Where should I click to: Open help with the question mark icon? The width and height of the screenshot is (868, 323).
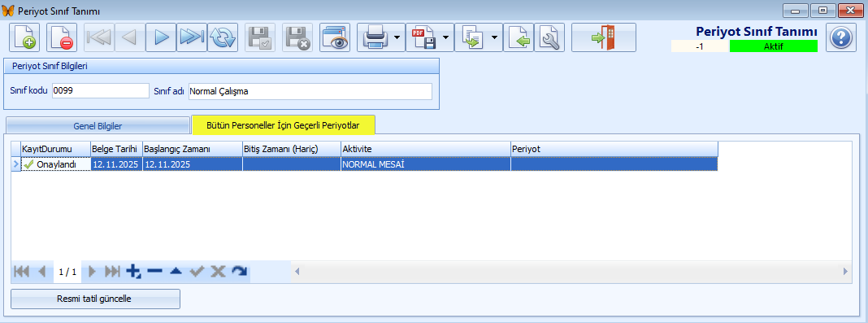click(x=841, y=37)
